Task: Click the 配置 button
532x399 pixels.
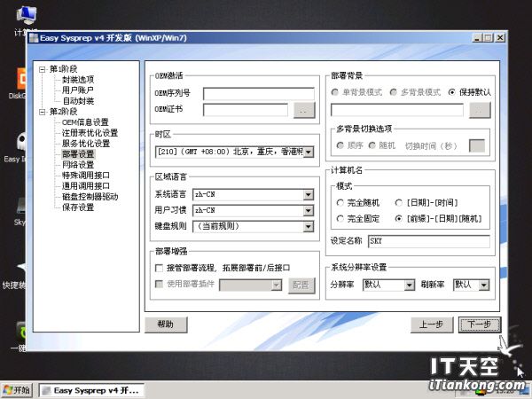Action: [x=301, y=286]
